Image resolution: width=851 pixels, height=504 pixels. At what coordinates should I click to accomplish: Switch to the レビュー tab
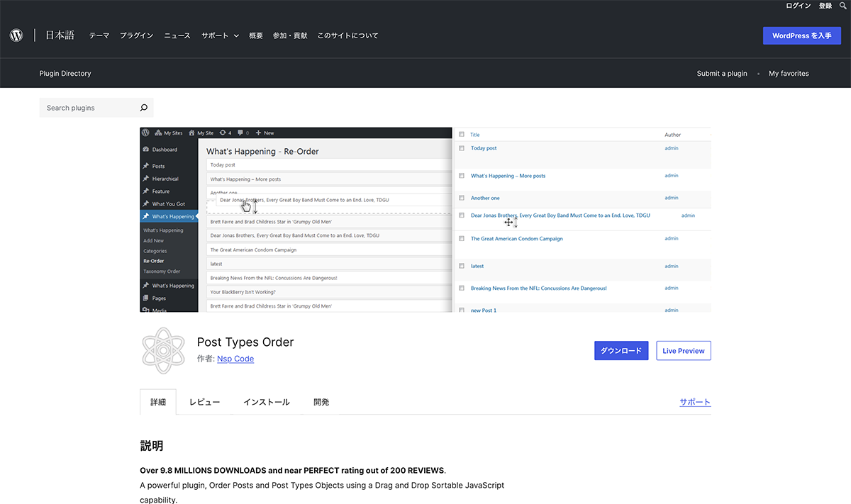coord(204,402)
